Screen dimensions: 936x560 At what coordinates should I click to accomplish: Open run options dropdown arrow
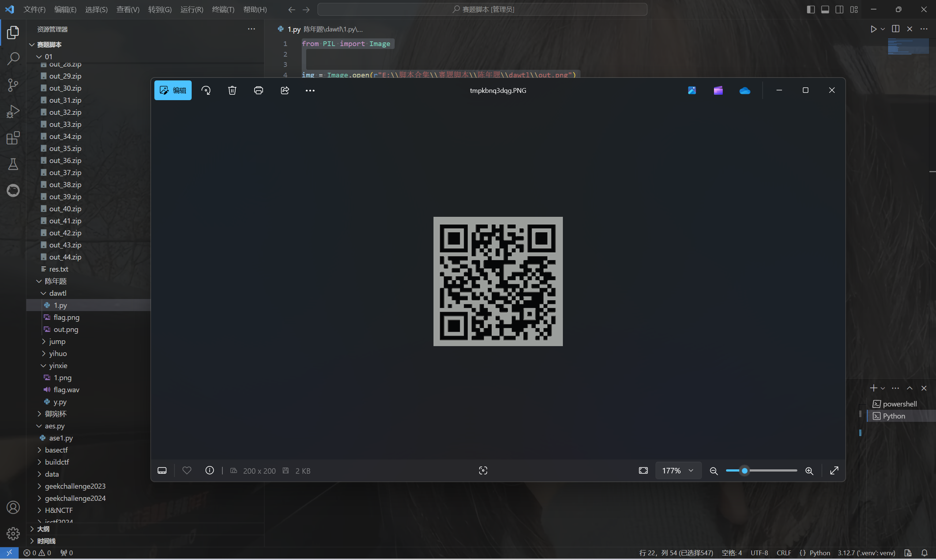click(883, 29)
